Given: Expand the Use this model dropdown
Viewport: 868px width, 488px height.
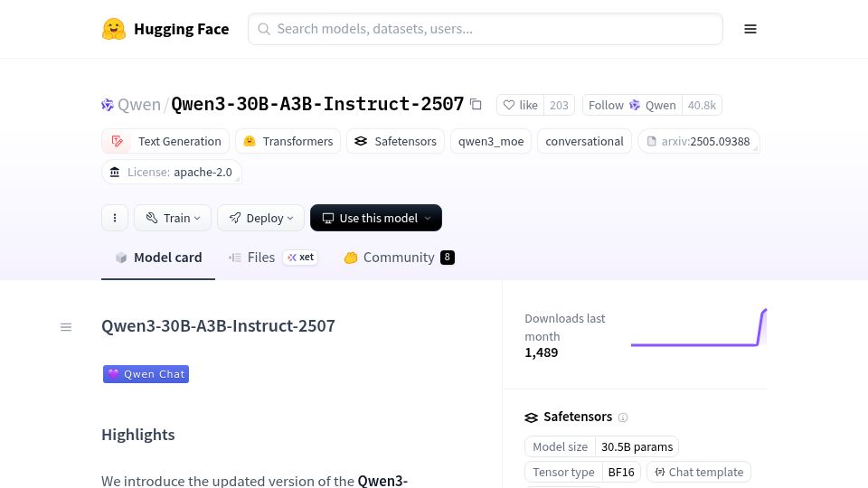Looking at the screenshot, I should tap(376, 218).
